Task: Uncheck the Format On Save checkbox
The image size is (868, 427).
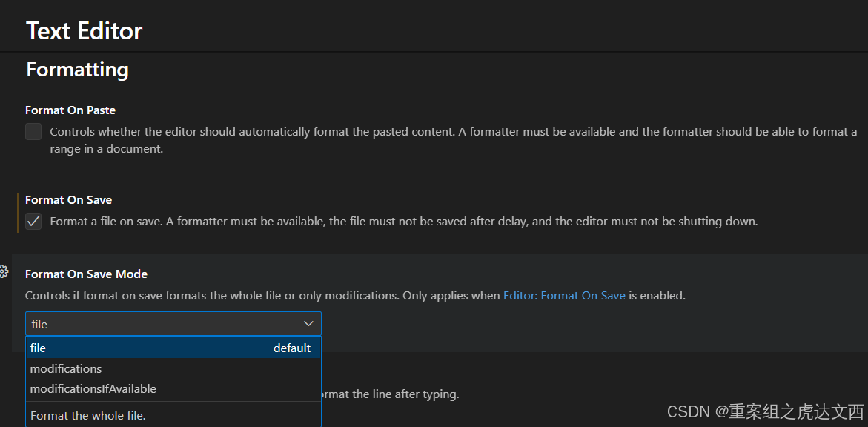Action: (33, 222)
